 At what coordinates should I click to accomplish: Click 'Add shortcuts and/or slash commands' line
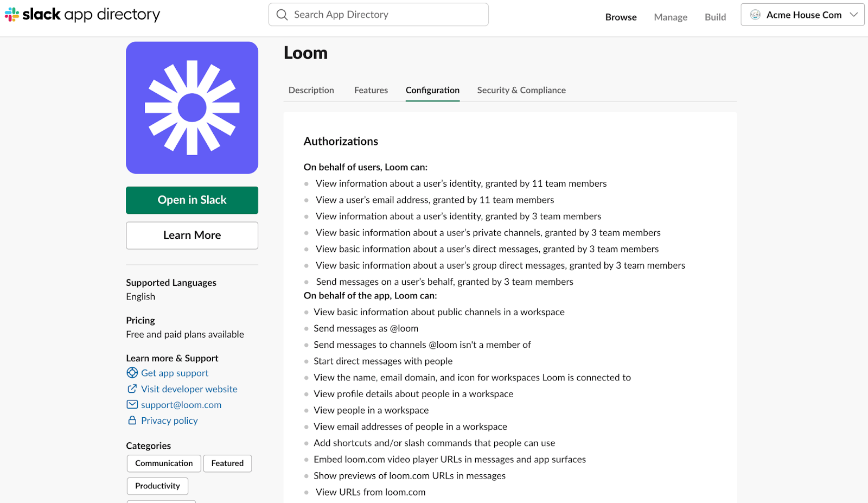click(x=435, y=443)
